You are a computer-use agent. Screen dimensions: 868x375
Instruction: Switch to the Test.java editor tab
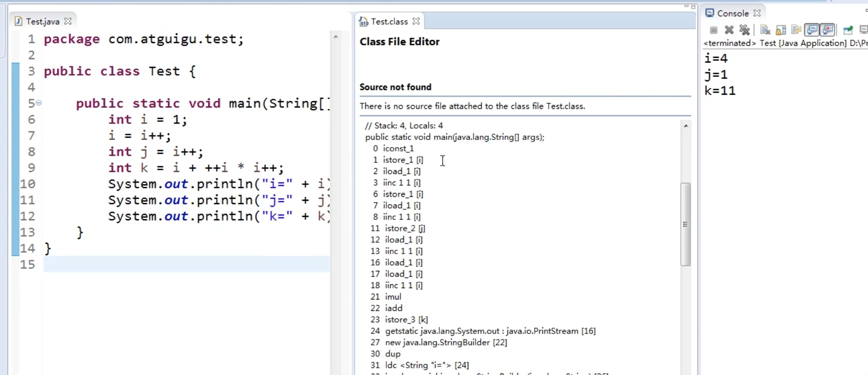tap(42, 21)
